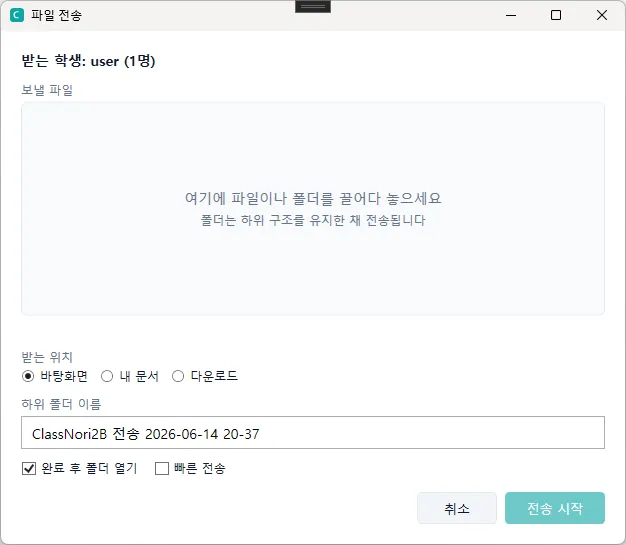Click text 폴더는 하위 구조를 유지한 채 전송됩니다
The width and height of the screenshot is (626, 545).
point(313,220)
